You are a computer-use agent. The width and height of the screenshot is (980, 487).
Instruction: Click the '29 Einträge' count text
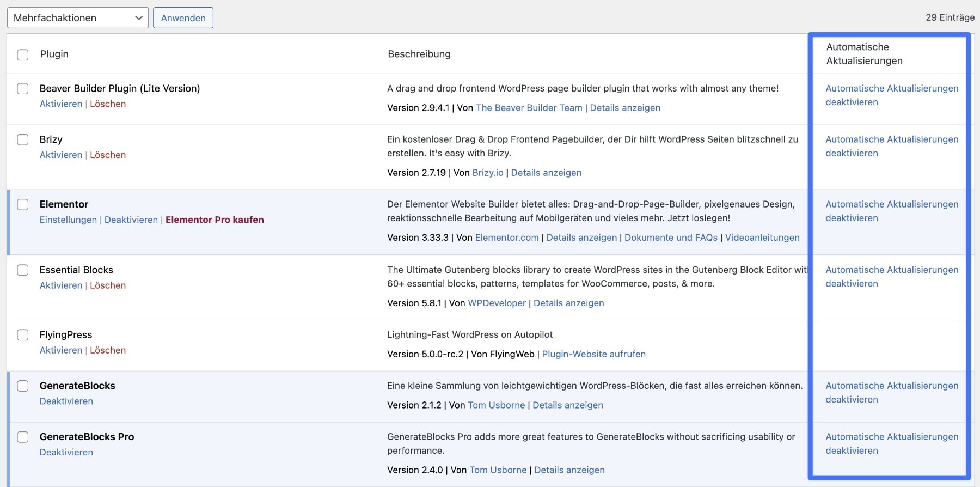pyautogui.click(x=950, y=17)
